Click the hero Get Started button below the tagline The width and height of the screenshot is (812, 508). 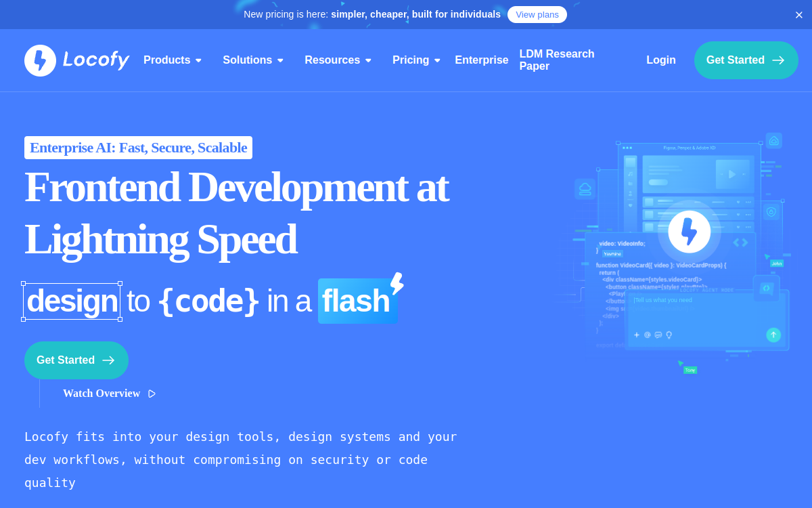pos(76,360)
